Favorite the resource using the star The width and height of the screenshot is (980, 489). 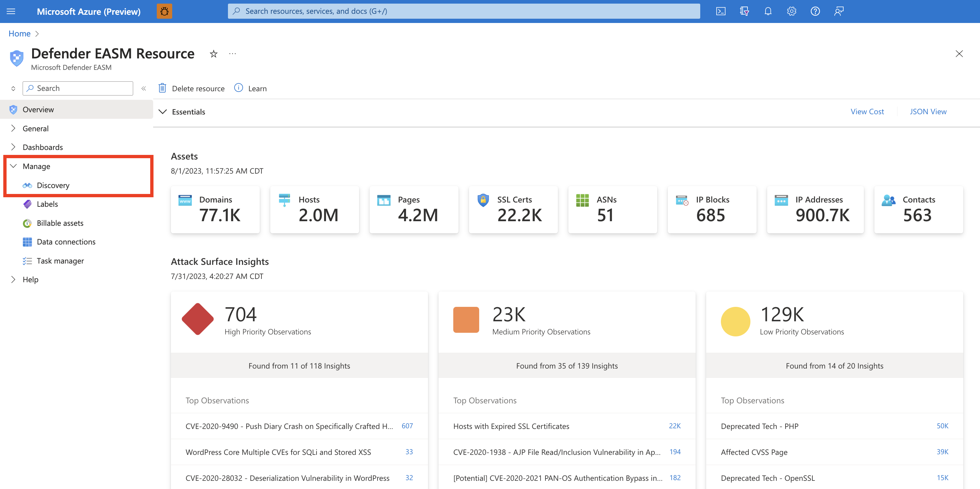pos(214,53)
